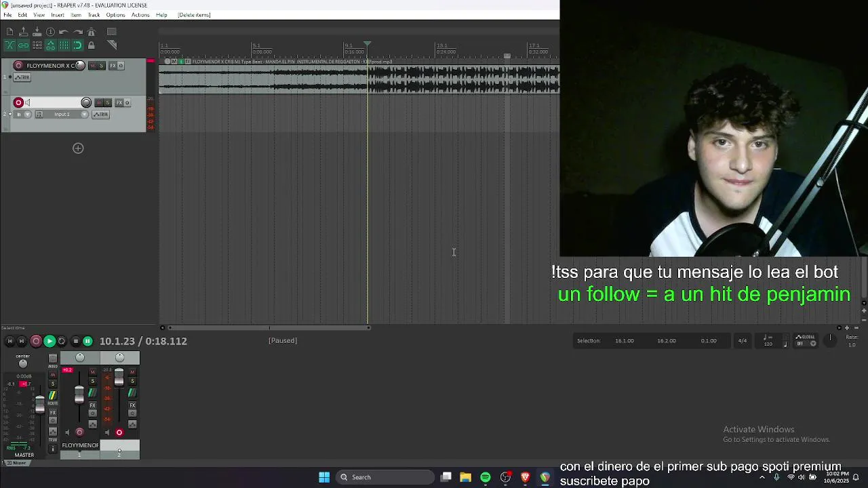Click the transport Stop button
Image resolution: width=868 pixels, height=488 pixels.
point(76,342)
